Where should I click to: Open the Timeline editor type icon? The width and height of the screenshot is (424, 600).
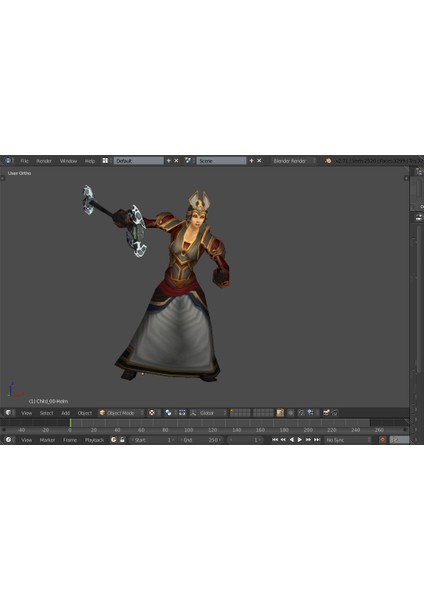coord(8,440)
